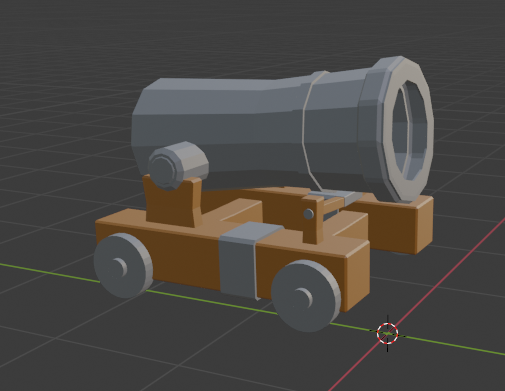Select the rear left cannon wheel

[x=123, y=265]
